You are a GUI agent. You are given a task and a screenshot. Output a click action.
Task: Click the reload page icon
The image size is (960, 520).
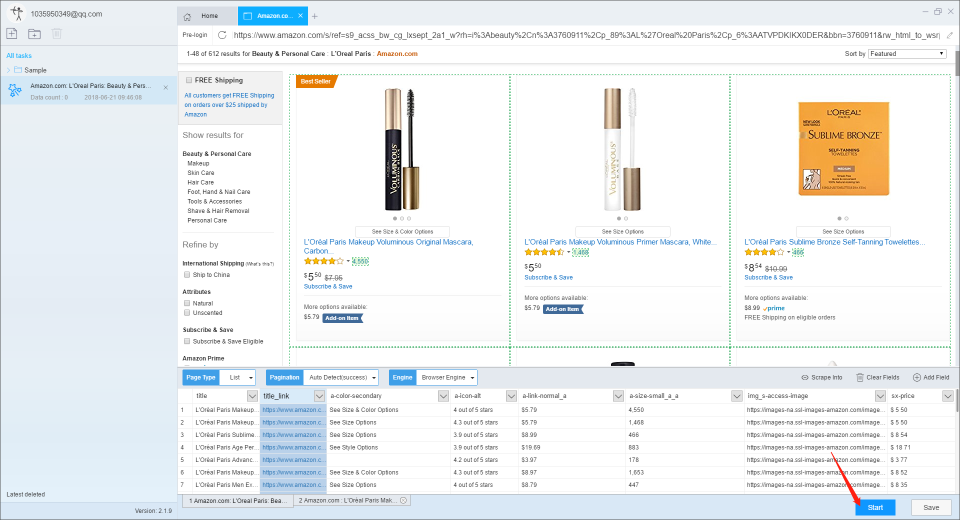pyautogui.click(x=222, y=35)
